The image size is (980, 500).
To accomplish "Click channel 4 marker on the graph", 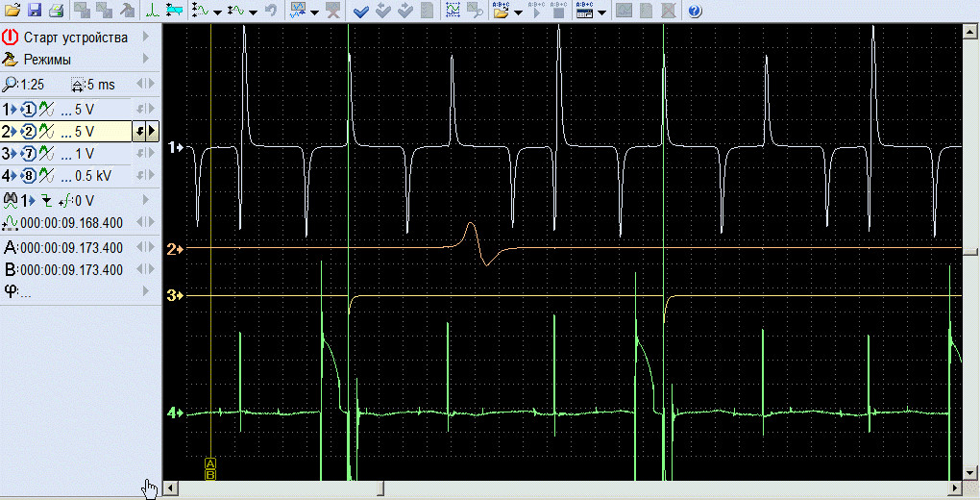I will pos(174,412).
